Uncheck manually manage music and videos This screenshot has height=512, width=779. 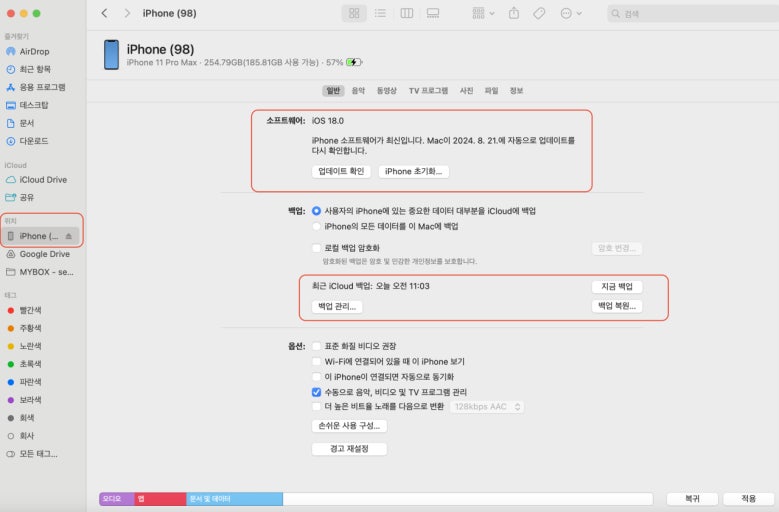click(x=316, y=392)
